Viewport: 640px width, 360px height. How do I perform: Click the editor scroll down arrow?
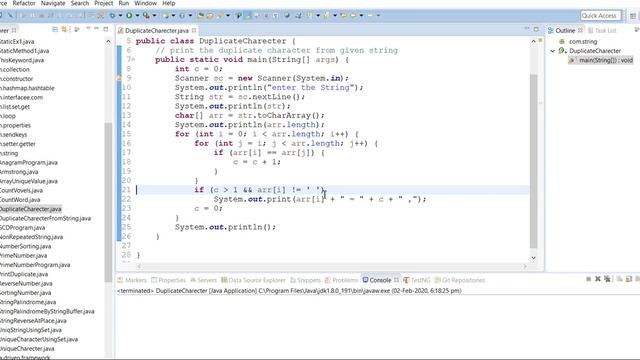point(533,258)
